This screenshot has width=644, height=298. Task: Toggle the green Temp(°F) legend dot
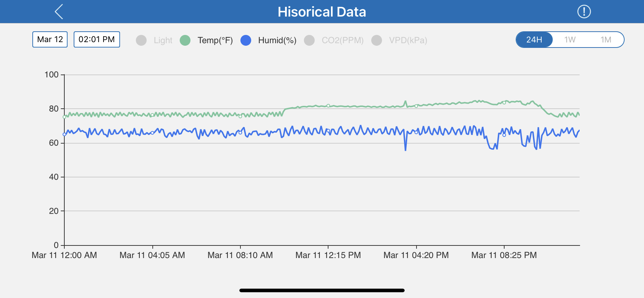click(185, 40)
